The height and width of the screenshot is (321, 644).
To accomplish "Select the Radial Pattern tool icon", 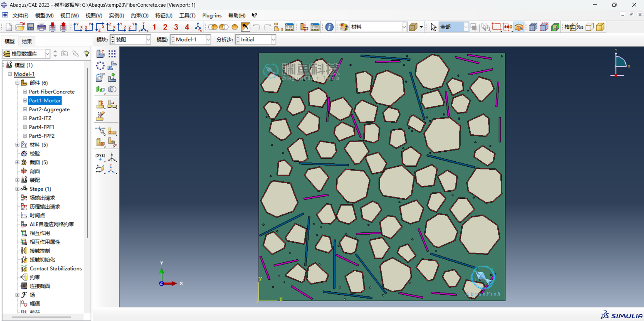I will [x=101, y=65].
